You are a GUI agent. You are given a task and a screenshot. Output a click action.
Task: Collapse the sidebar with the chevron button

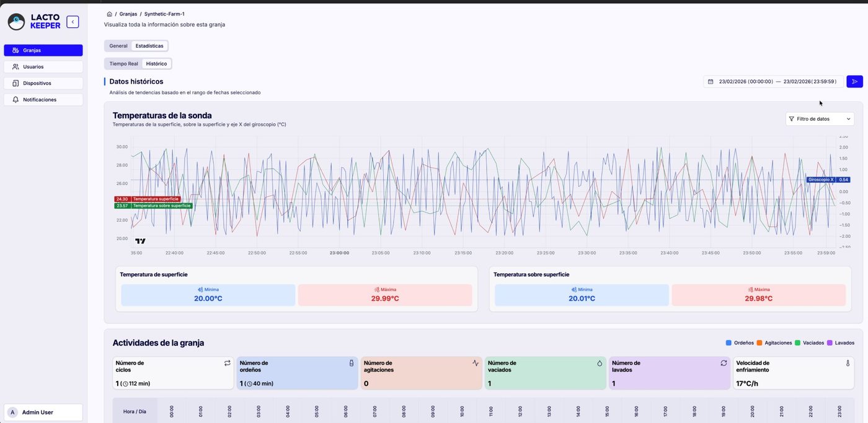tap(73, 22)
